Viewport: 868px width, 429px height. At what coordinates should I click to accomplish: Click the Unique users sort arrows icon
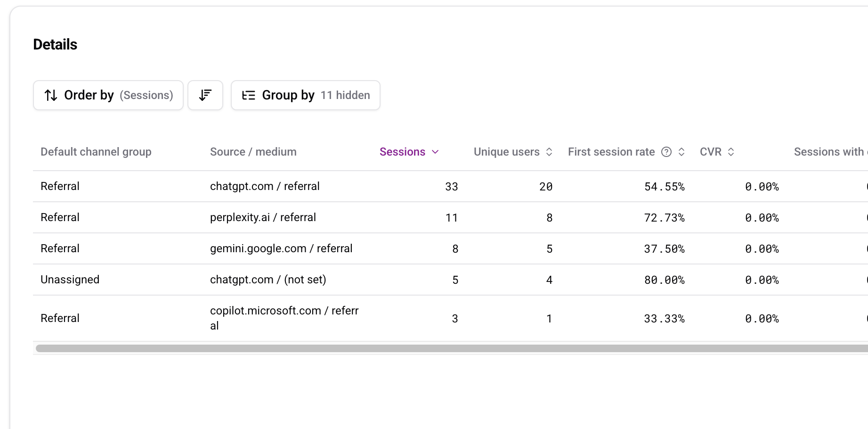tap(549, 152)
